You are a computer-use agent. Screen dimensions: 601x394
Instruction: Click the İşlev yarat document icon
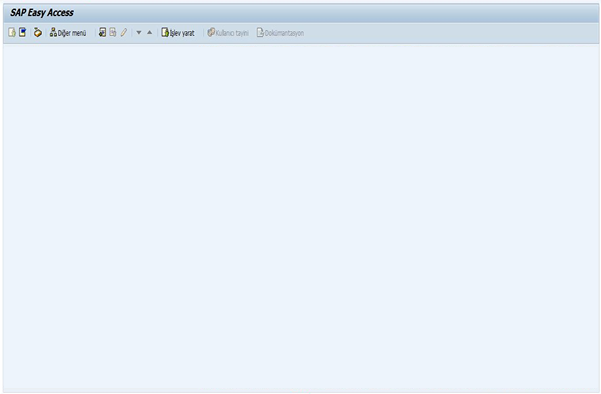(x=165, y=33)
